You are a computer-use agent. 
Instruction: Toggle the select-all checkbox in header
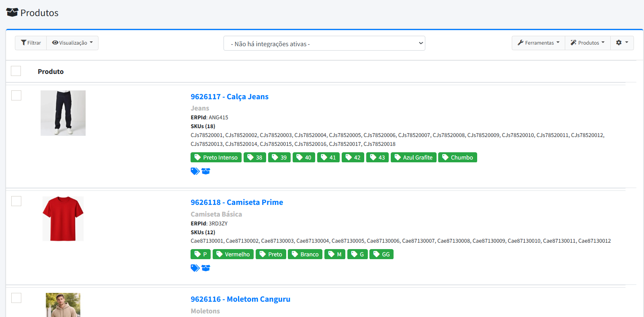click(x=16, y=71)
